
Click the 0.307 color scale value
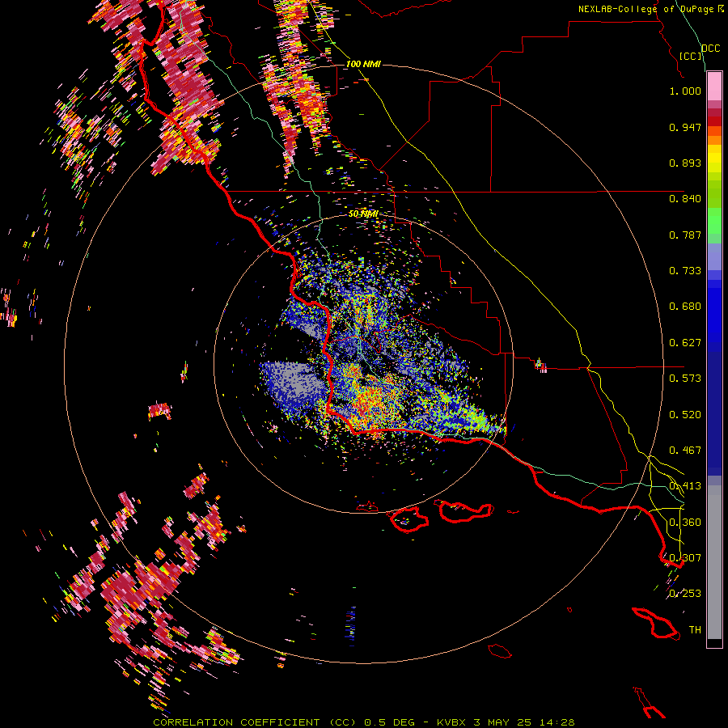[x=685, y=558]
